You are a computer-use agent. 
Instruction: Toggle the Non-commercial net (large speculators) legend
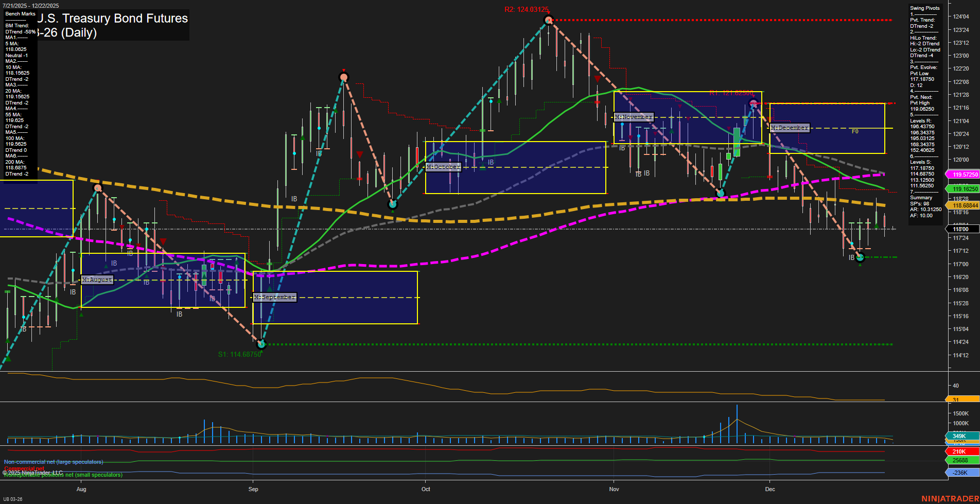(x=53, y=461)
